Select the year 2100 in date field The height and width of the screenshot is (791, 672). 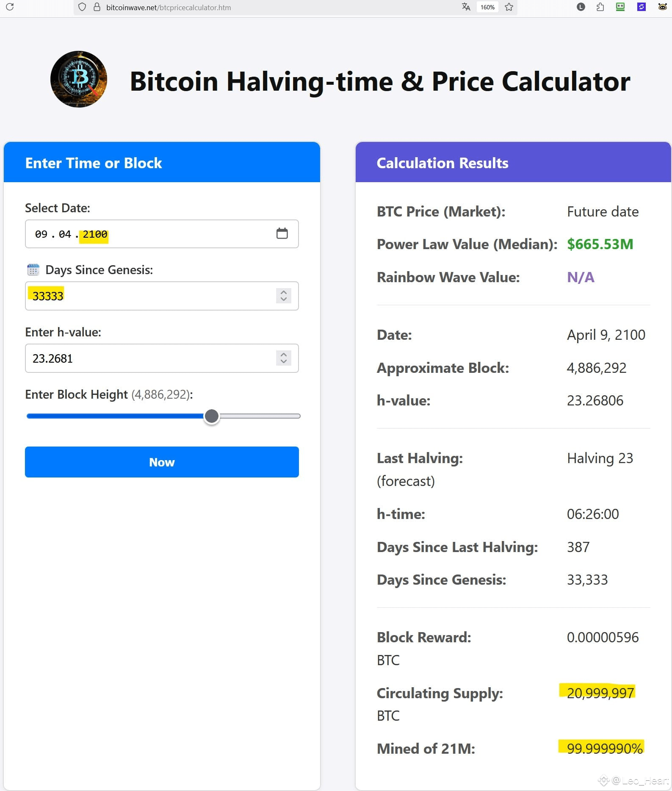pyautogui.click(x=94, y=234)
